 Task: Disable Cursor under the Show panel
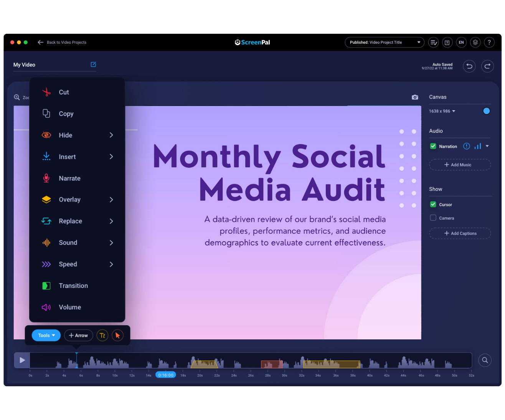pos(433,204)
